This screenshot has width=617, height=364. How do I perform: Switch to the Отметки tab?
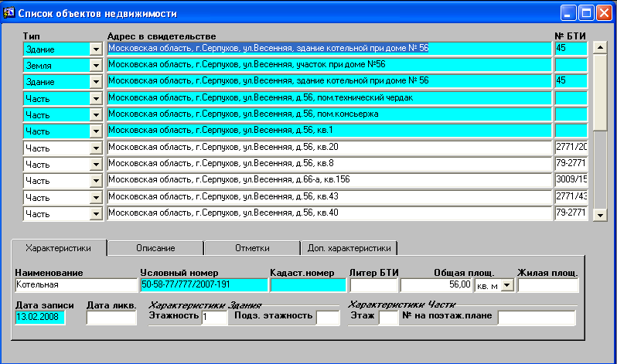click(252, 248)
